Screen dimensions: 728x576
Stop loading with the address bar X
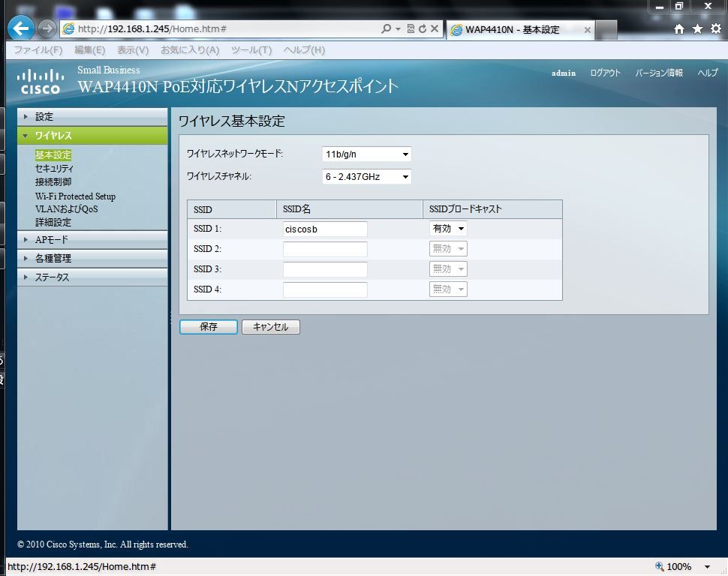tap(434, 28)
